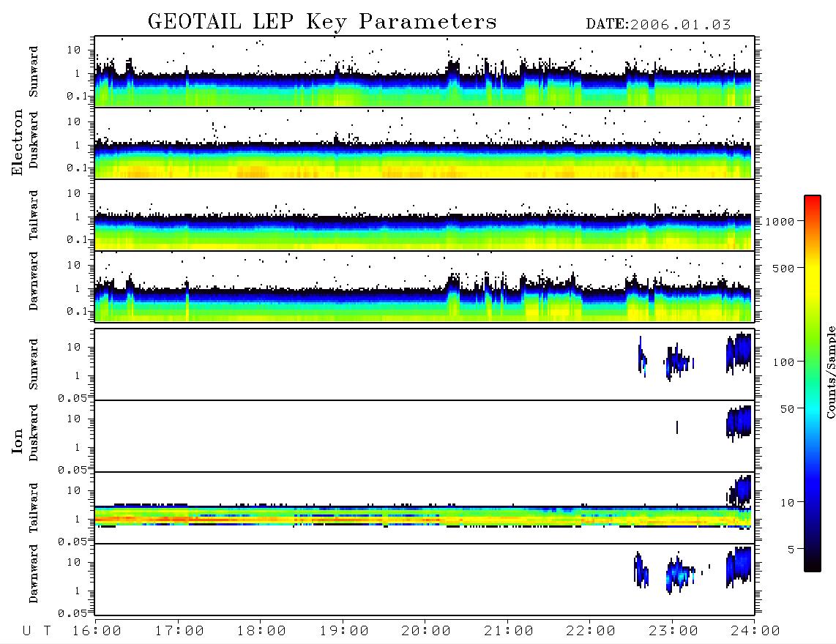Click the Ion Dawnward axis label
Image resolution: width=836 pixels, height=644 pixels.
(x=34, y=574)
